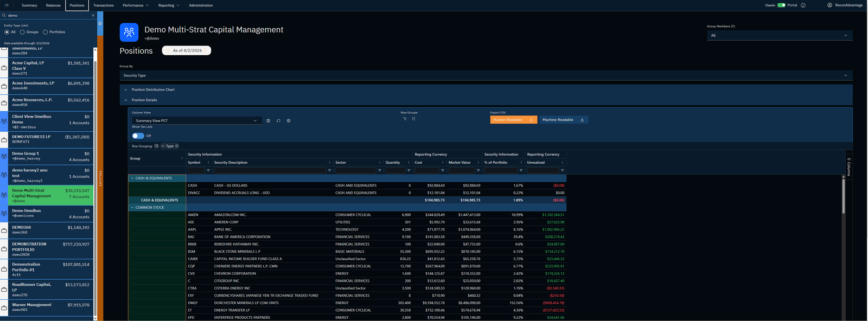Click the entity search field
Screen dimensions: 868x321
click(x=48, y=15)
